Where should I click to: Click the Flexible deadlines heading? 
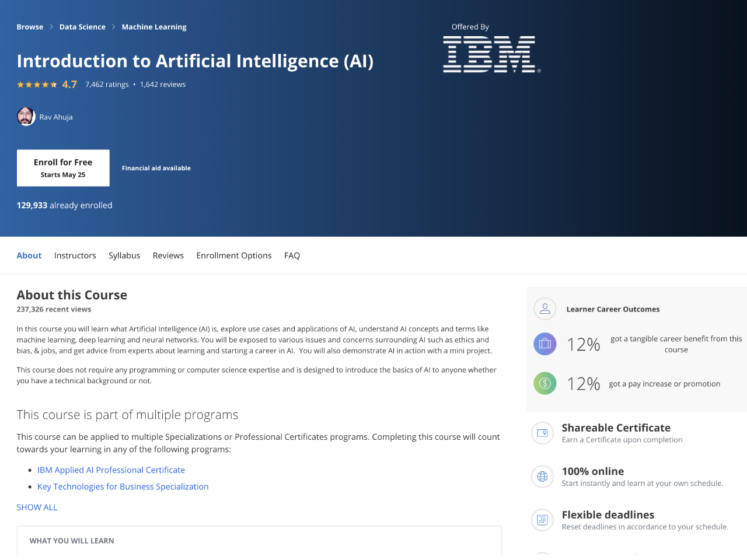click(608, 514)
